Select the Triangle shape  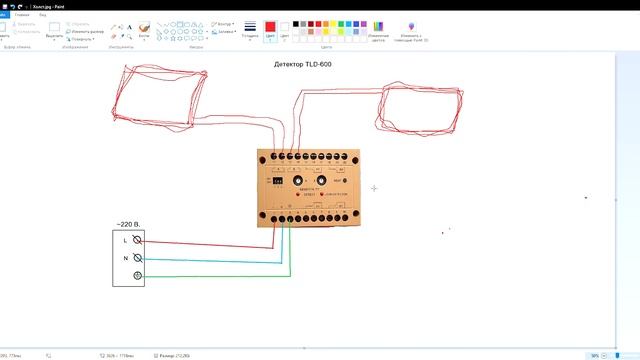pos(201,25)
